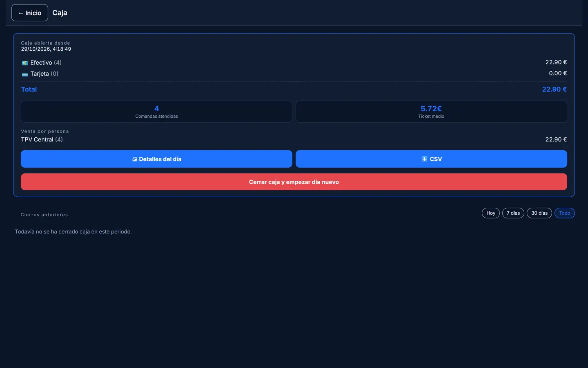Show closures for 30 días

click(x=539, y=213)
